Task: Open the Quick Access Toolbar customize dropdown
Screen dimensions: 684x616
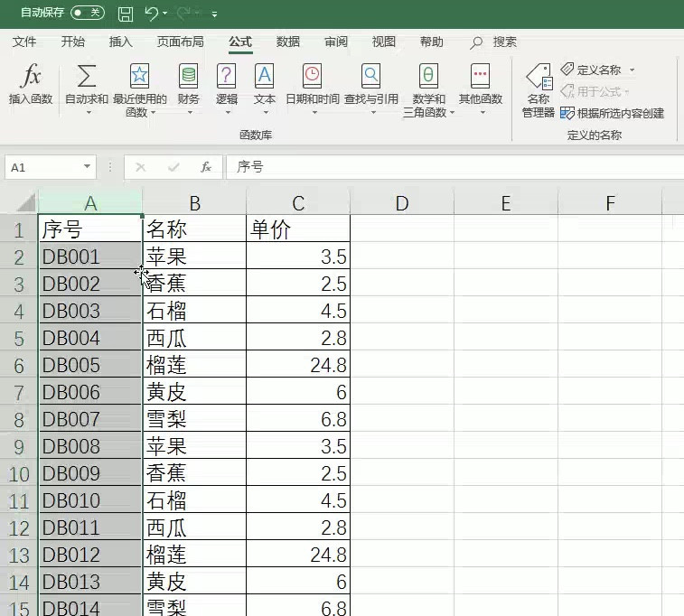Action: [x=214, y=14]
